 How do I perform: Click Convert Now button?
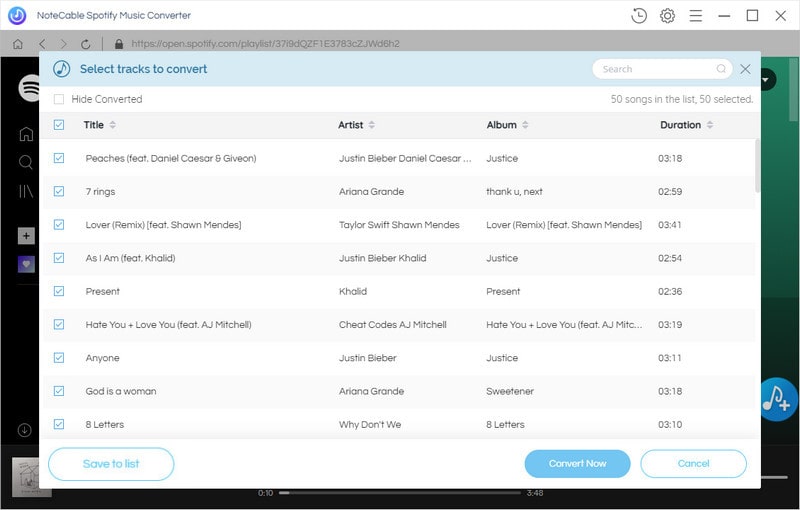click(x=578, y=464)
